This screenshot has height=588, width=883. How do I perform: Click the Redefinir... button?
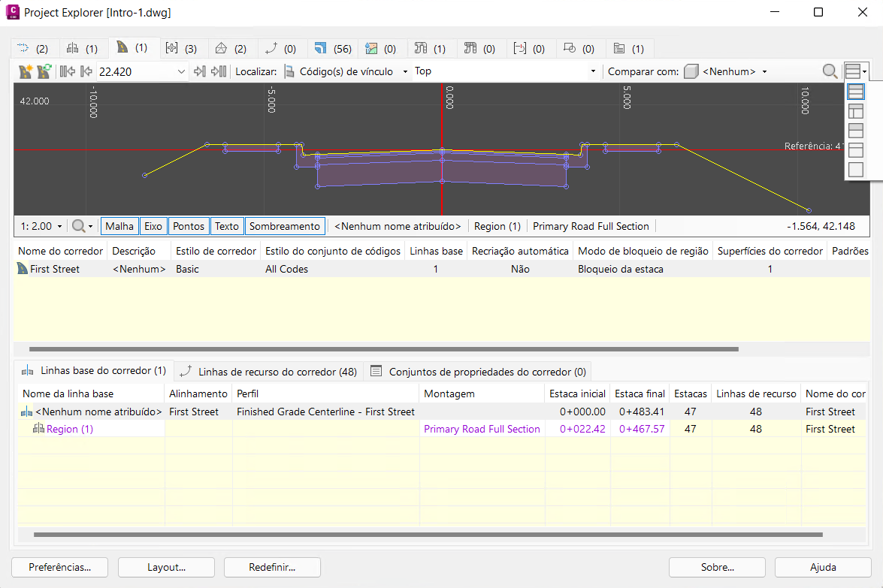(x=272, y=567)
